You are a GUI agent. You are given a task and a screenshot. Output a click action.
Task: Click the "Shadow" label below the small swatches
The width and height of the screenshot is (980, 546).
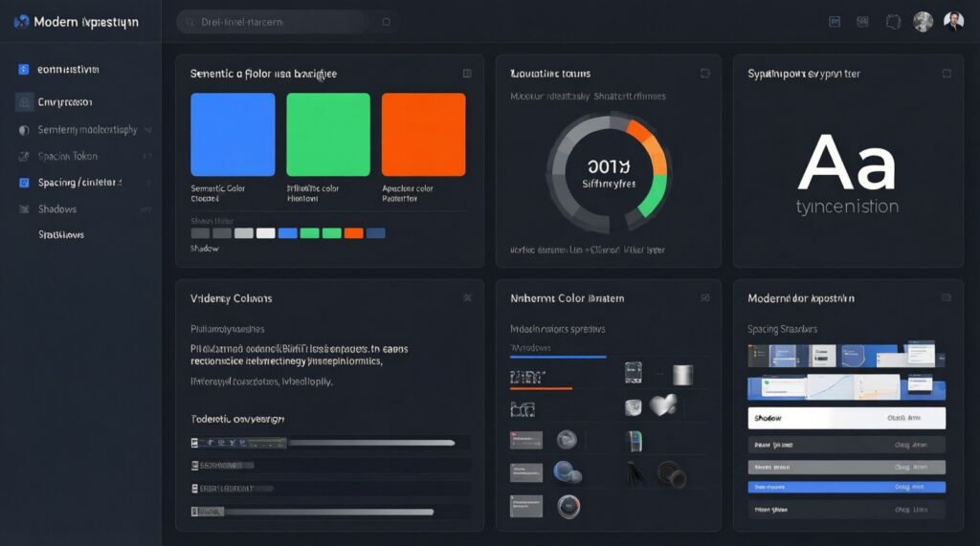click(x=205, y=249)
